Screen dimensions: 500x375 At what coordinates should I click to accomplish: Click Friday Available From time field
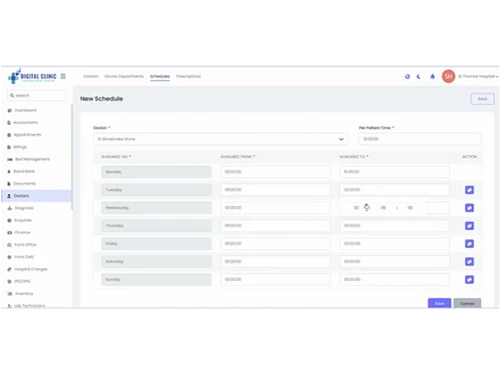tap(275, 244)
